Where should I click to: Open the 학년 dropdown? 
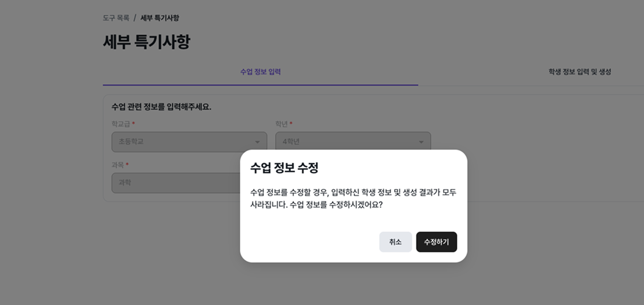[353, 142]
